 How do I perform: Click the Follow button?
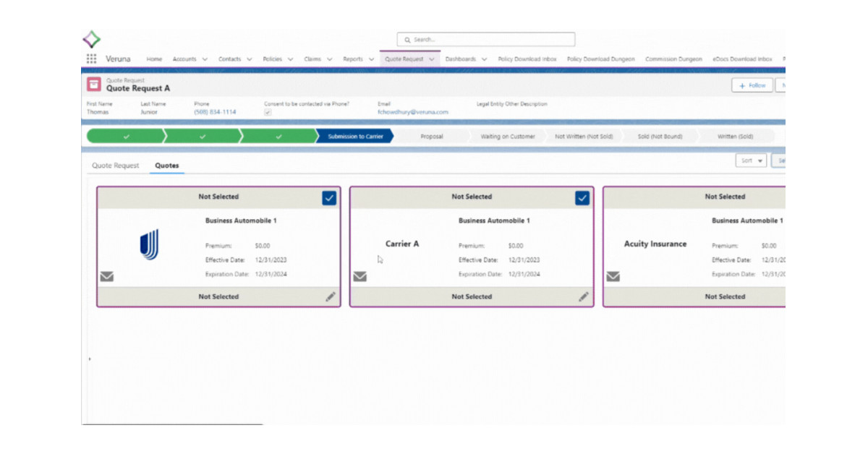(x=752, y=85)
